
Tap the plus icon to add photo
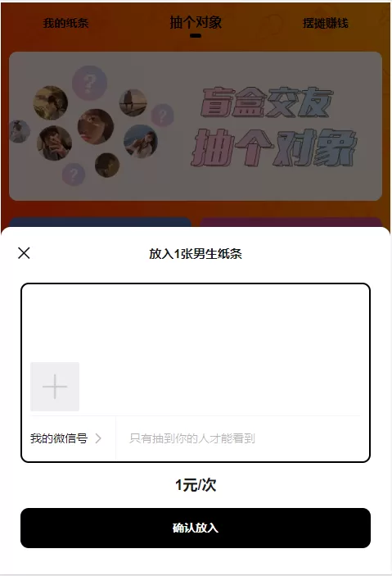tap(55, 387)
